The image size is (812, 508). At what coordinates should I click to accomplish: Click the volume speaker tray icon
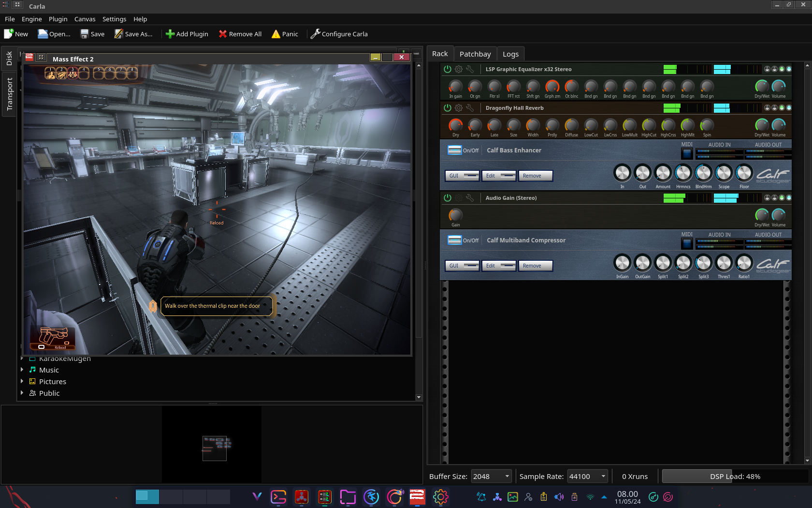pyautogui.click(x=559, y=497)
